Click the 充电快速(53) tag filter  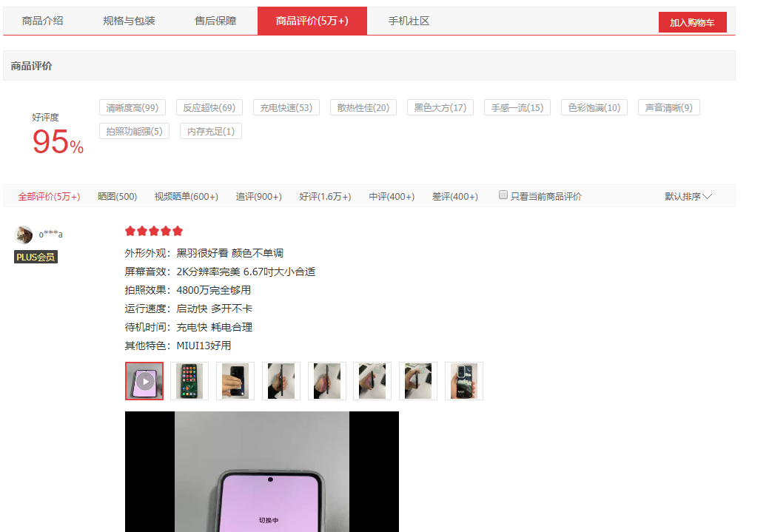click(x=286, y=107)
